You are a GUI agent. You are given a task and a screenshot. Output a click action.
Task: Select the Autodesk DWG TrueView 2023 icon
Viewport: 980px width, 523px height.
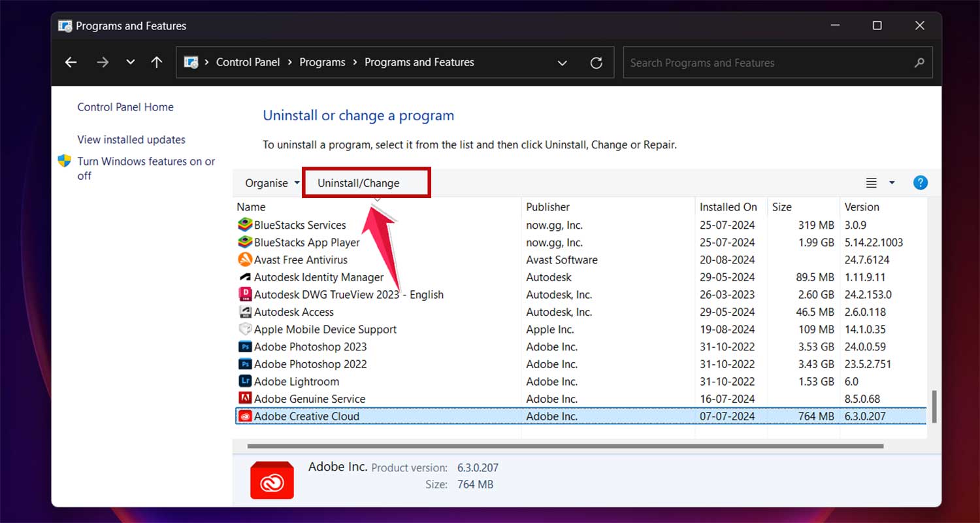[x=245, y=295]
